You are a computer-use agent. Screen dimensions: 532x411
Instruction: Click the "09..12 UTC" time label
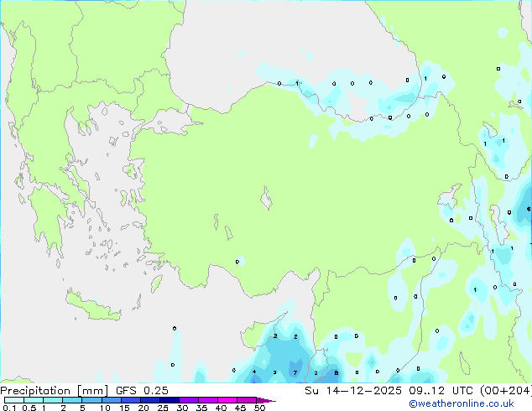point(441,391)
